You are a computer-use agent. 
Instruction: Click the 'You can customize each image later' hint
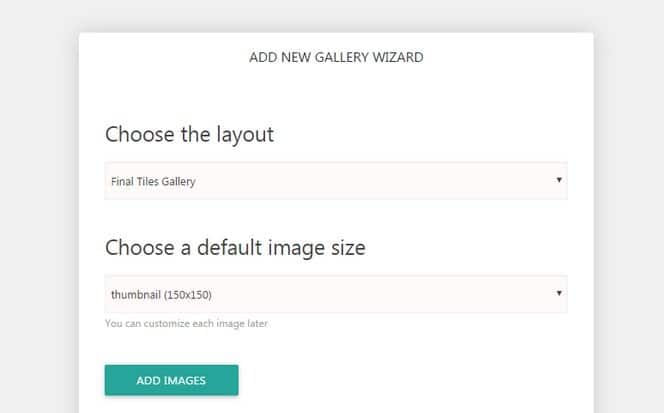click(186, 324)
